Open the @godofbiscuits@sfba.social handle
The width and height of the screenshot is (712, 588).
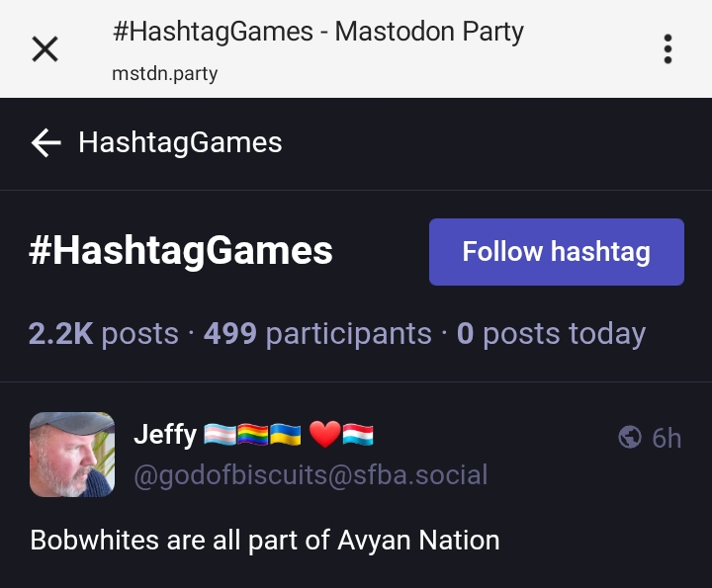point(311,474)
